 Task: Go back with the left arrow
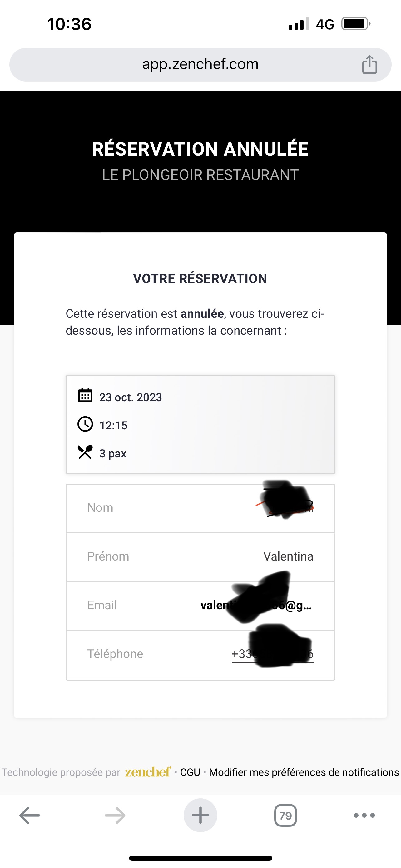pyautogui.click(x=30, y=816)
